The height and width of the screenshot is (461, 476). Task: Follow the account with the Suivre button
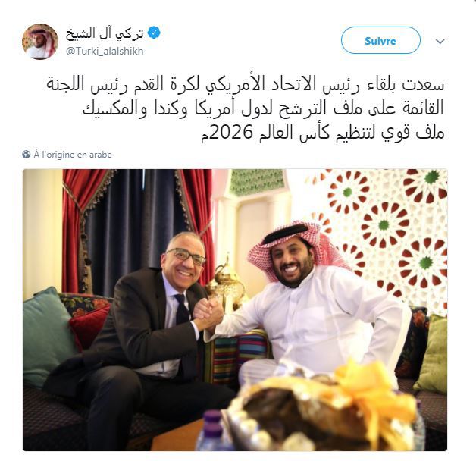[x=380, y=40]
